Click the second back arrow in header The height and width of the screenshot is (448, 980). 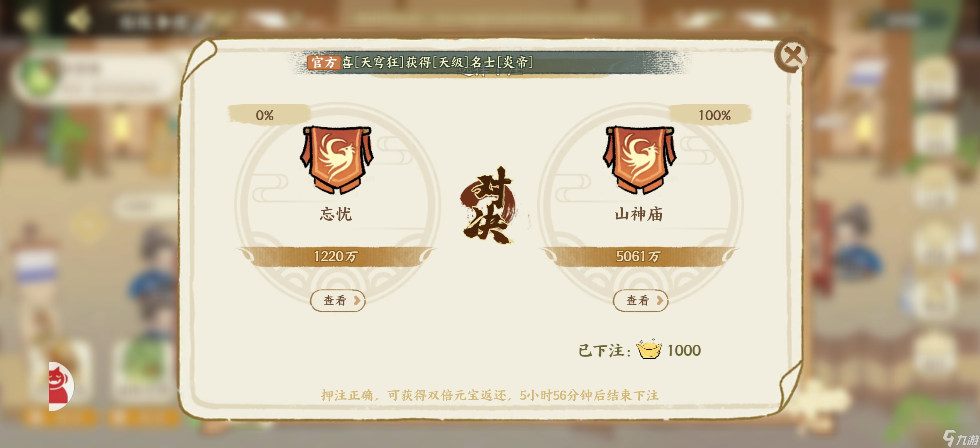tap(79, 19)
